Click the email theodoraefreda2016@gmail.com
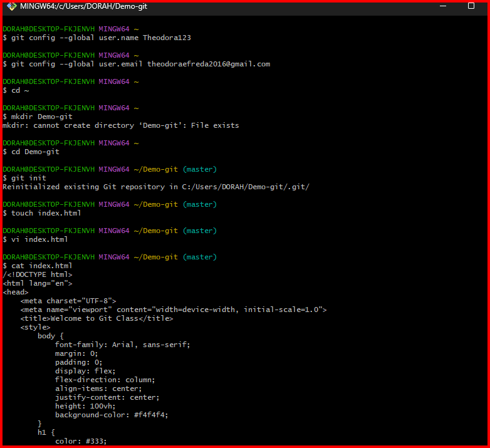The image size is (490, 448). (209, 64)
